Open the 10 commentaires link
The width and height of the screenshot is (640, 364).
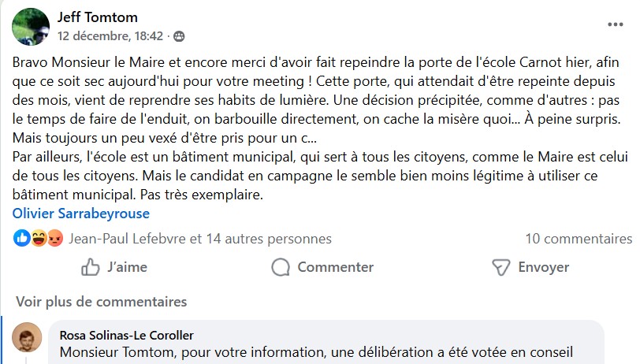(579, 239)
